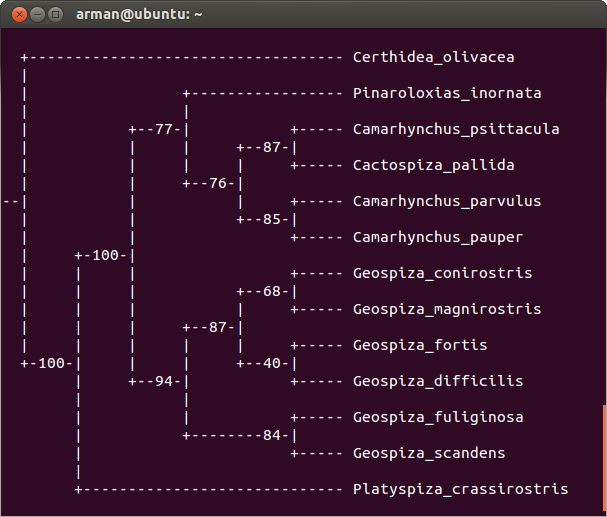Click the 100 value beside Geospiza_conirostris row
This screenshot has height=517, width=607.
(x=105, y=255)
